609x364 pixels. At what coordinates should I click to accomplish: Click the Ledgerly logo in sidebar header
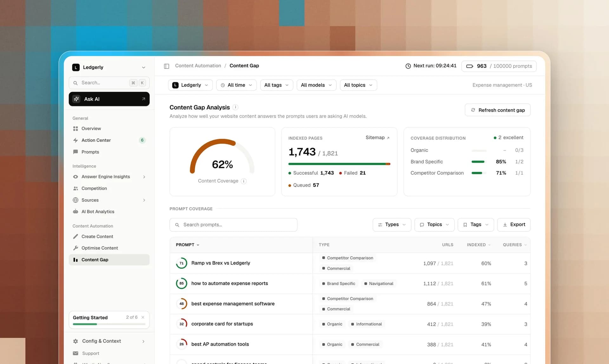[76, 67]
